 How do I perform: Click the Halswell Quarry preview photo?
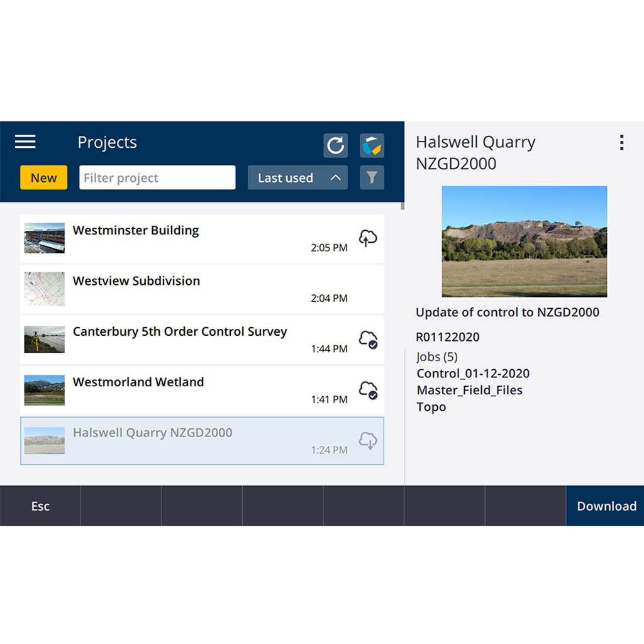pos(524,241)
